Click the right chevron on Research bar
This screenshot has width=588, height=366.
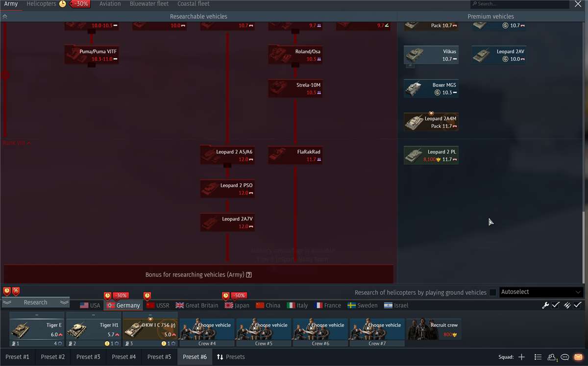pyautogui.click(x=64, y=302)
